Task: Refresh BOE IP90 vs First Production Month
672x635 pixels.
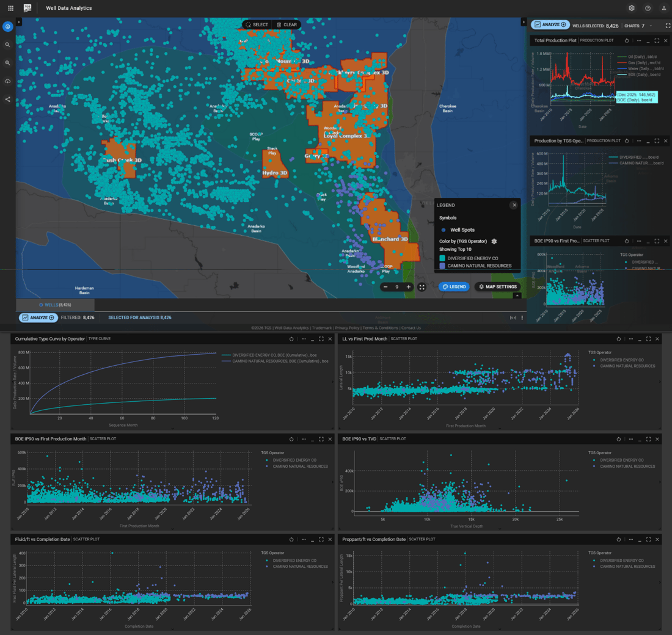Action: coord(291,439)
